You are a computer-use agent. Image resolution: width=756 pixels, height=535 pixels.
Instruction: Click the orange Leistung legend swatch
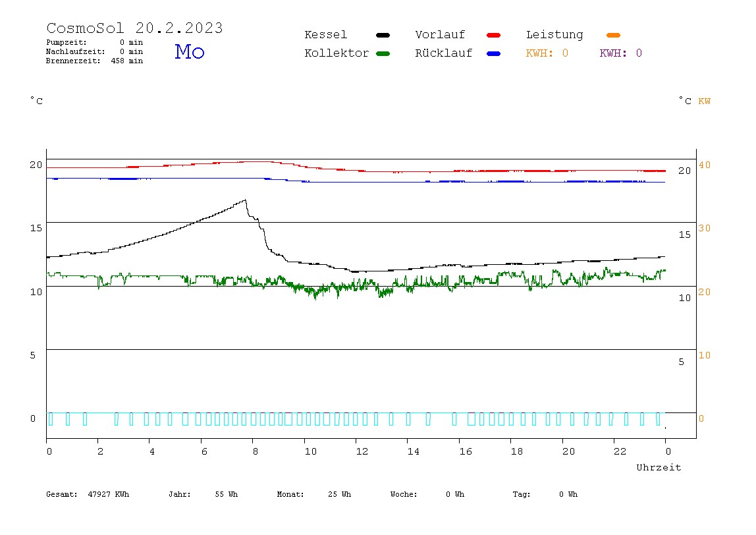[x=613, y=35]
